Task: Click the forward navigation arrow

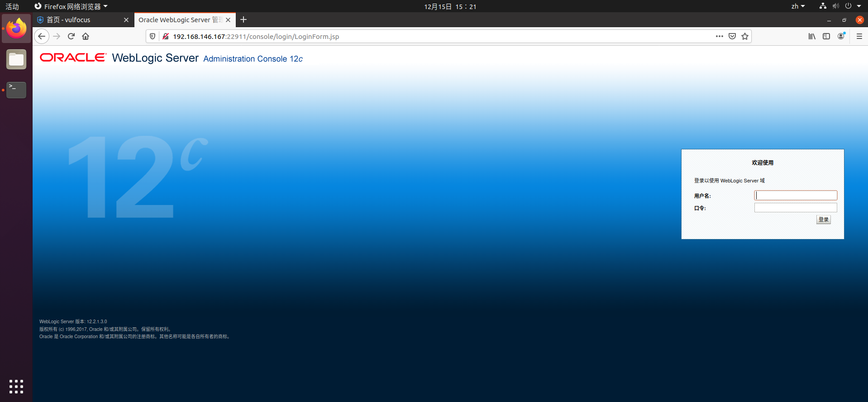Action: [57, 36]
